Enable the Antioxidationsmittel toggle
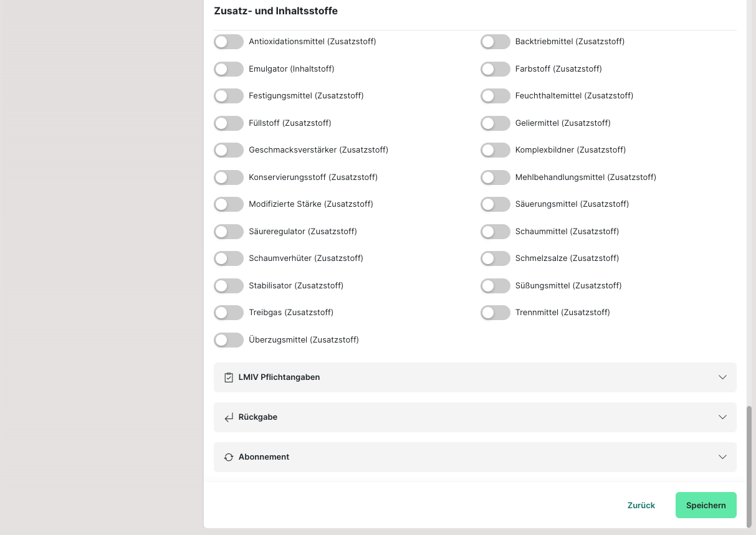 pyautogui.click(x=229, y=42)
